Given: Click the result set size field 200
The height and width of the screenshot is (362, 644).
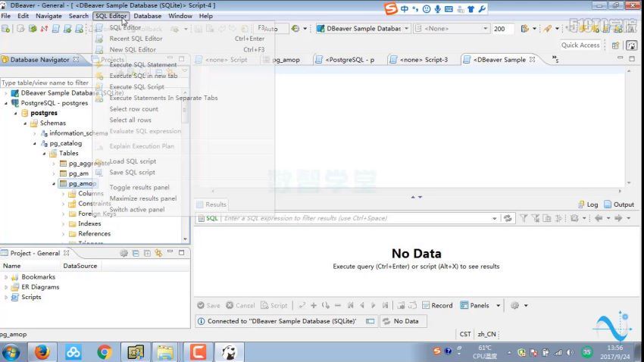Looking at the screenshot, I should coord(503,29).
